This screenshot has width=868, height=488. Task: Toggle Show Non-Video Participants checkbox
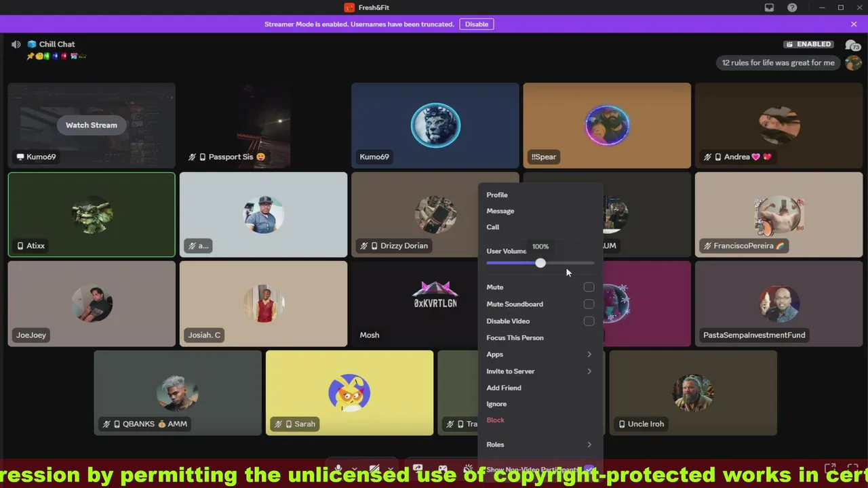point(589,470)
